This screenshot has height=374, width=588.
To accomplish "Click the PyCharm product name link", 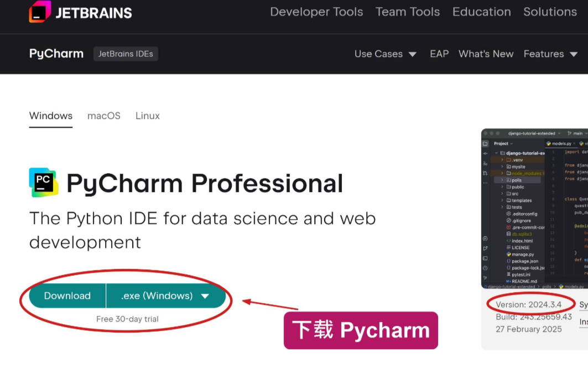I will pyautogui.click(x=56, y=54).
